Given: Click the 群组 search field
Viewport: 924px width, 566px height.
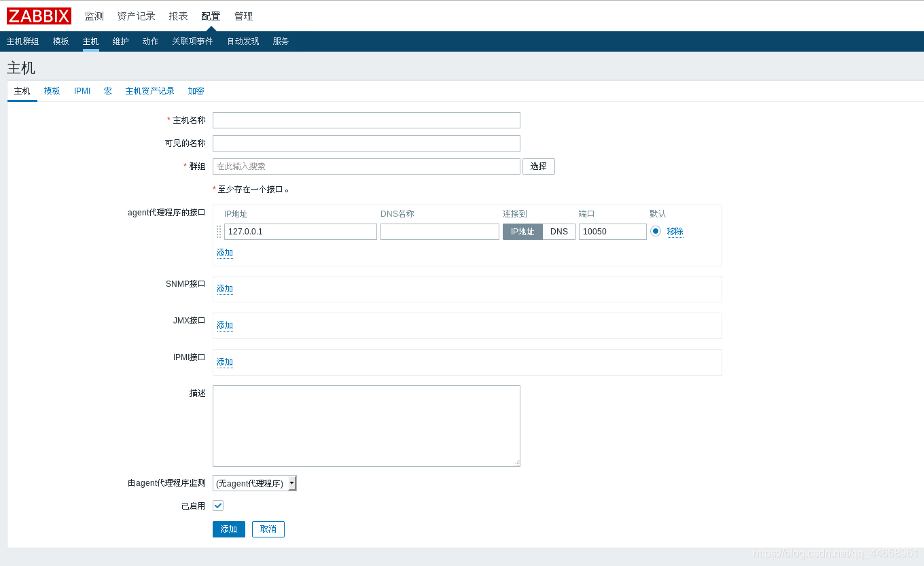Looking at the screenshot, I should tap(366, 166).
